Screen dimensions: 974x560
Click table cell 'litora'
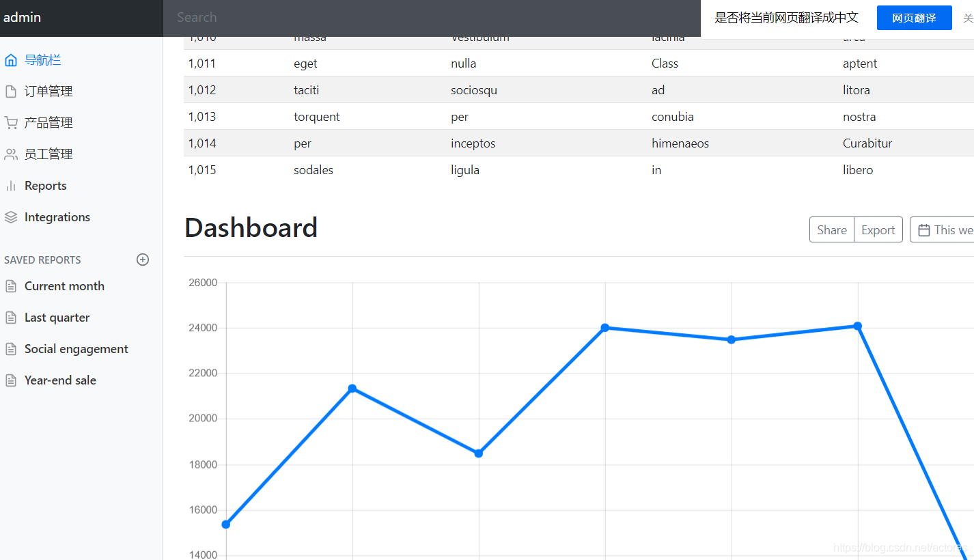click(x=857, y=90)
